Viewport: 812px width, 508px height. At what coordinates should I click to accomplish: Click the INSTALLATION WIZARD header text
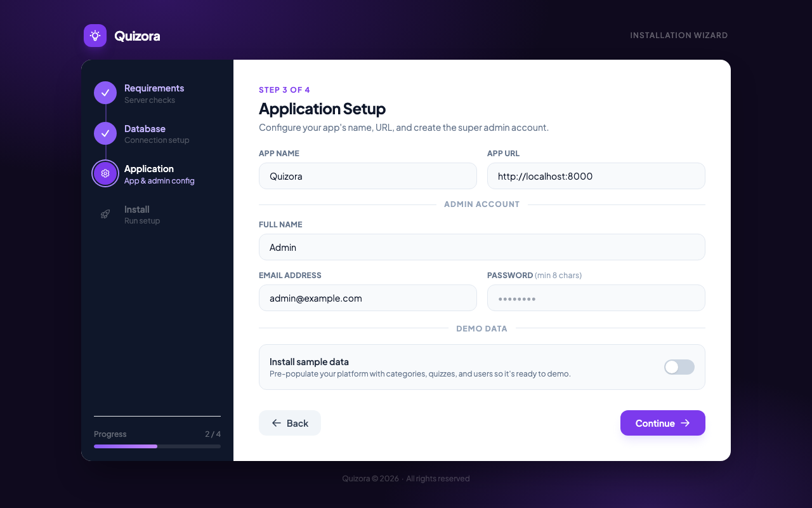point(679,36)
